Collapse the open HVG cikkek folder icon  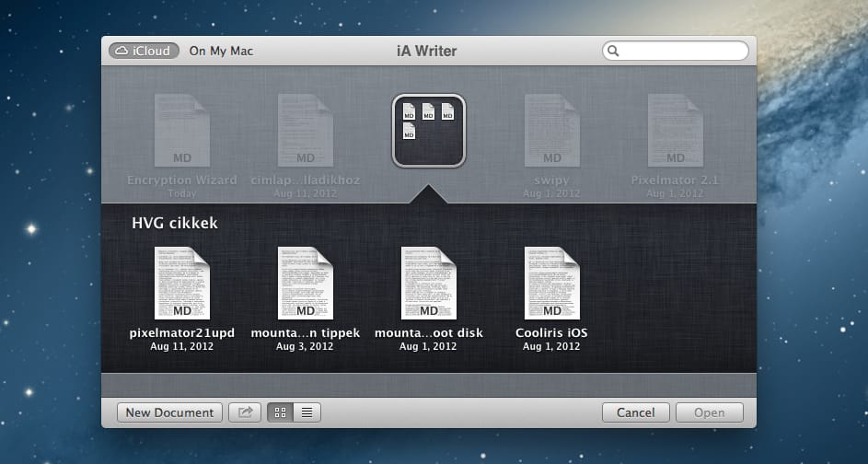click(x=428, y=131)
